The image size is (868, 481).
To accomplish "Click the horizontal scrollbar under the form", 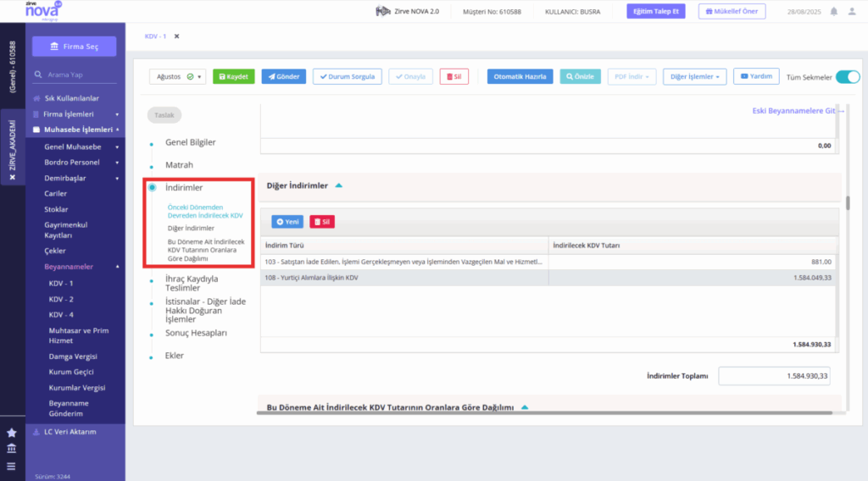I will (x=544, y=412).
